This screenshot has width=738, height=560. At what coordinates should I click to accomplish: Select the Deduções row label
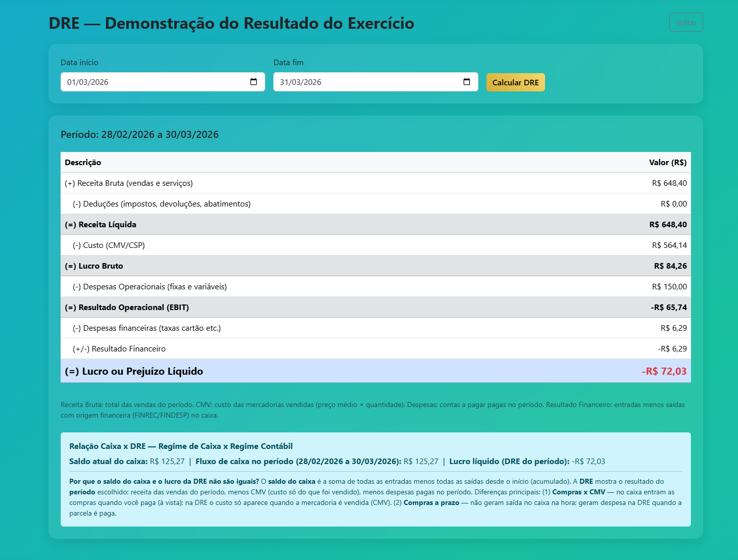162,204
